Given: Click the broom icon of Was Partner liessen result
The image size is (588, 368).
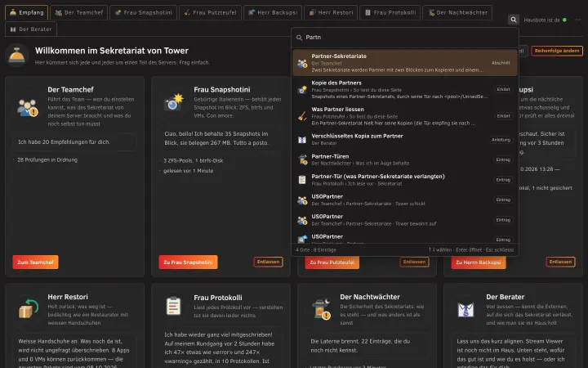Looking at the screenshot, I should (302, 116).
